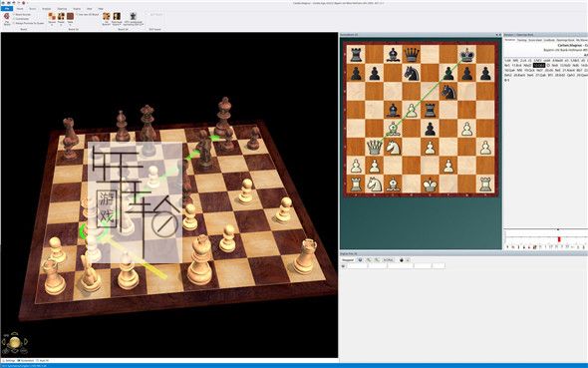
Task: Click the Flip Board icon in the ribbon
Action: (7, 16)
